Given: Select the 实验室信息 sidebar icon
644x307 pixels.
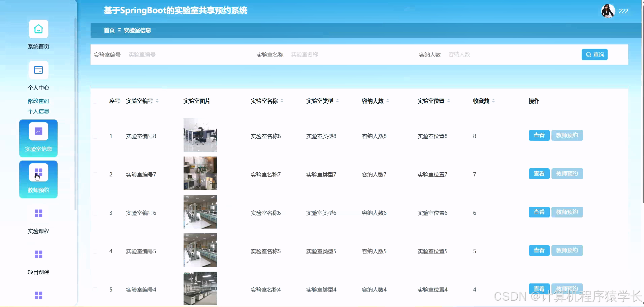Looking at the screenshot, I should coord(38,131).
